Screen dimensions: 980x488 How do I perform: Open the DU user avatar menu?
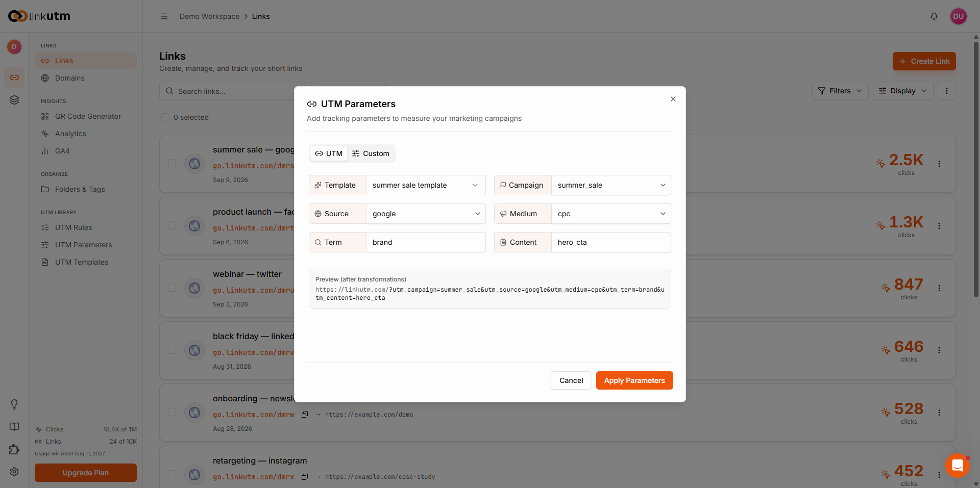point(959,16)
